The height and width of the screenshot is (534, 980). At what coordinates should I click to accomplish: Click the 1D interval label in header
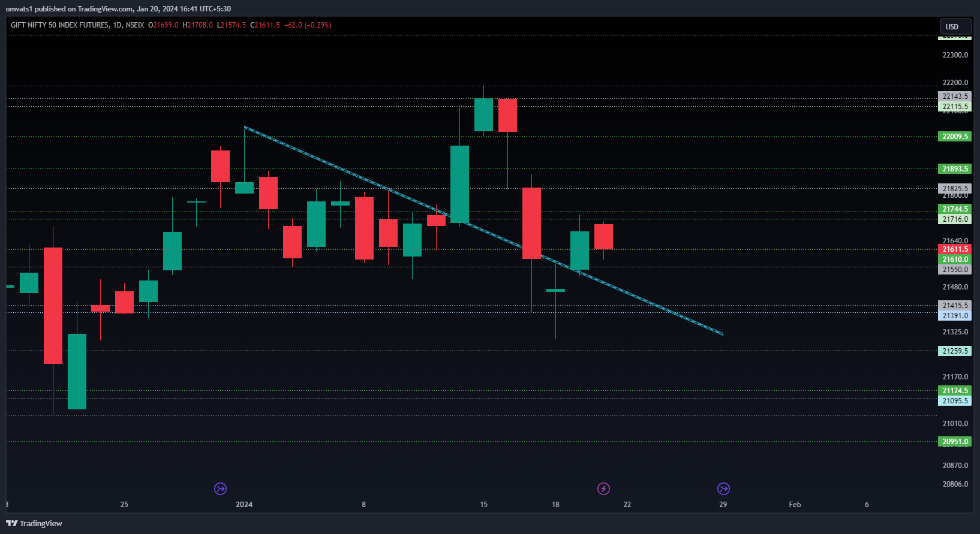[x=118, y=25]
